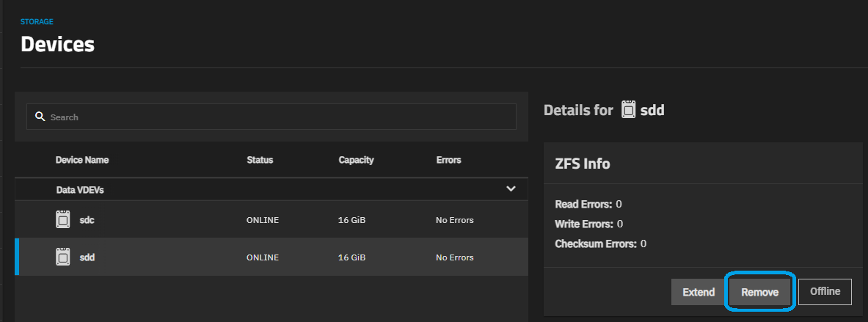Click the ZFS Info card heading

583,164
